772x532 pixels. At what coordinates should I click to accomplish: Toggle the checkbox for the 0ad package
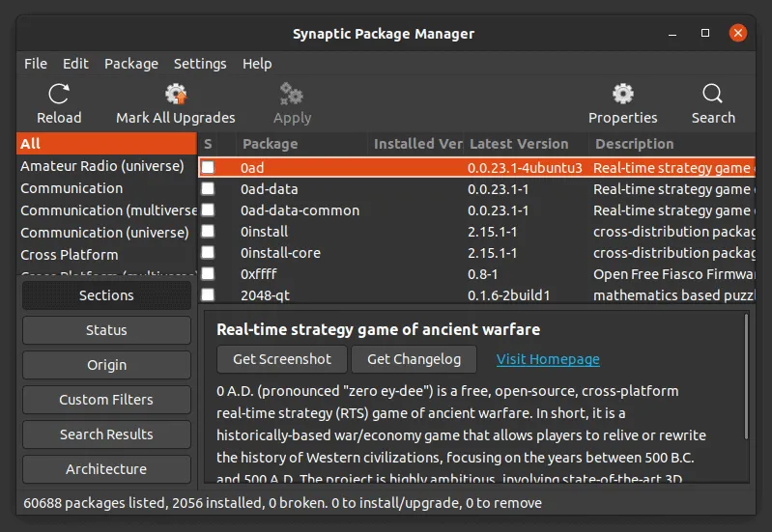point(208,167)
